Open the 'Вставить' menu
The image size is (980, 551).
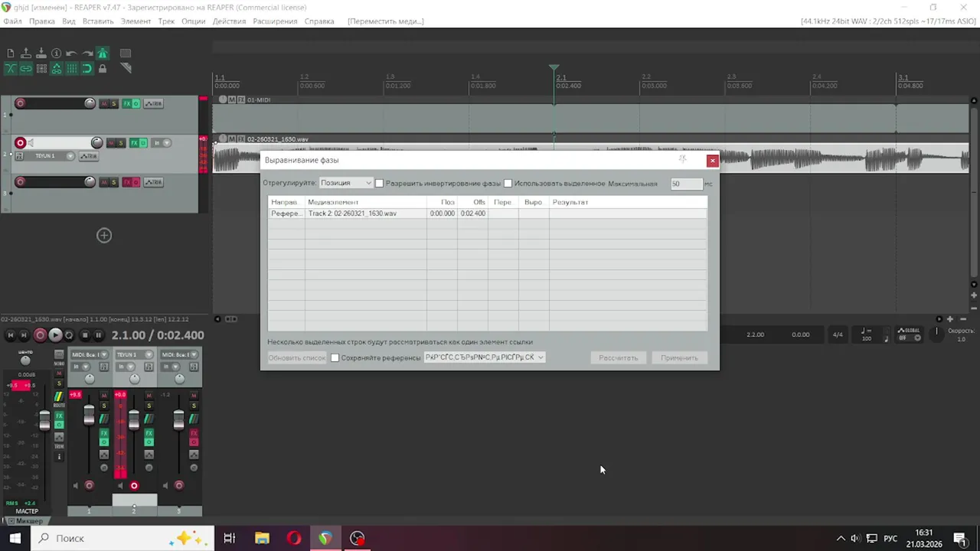pos(98,21)
